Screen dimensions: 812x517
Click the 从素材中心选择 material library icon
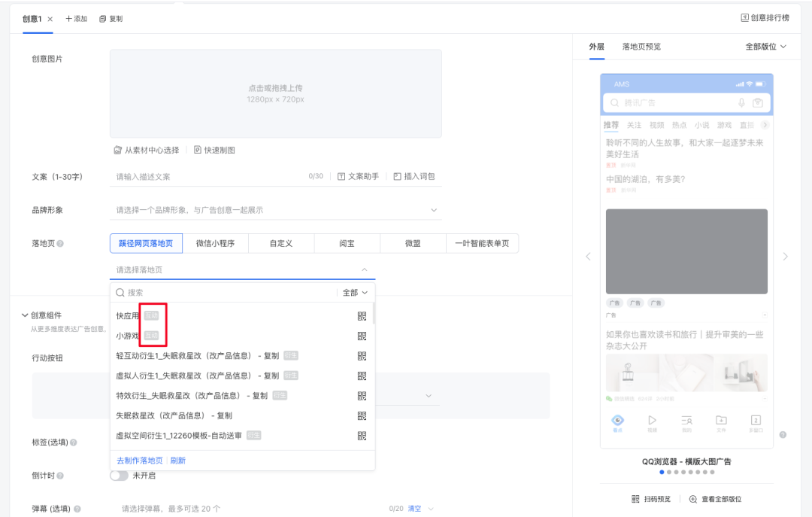pyautogui.click(x=117, y=150)
